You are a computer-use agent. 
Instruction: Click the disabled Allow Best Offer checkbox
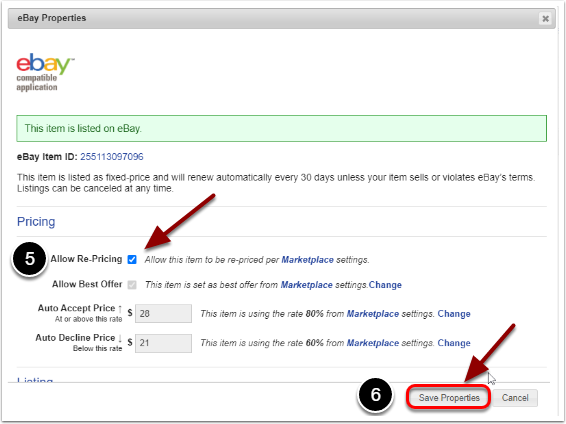[132, 285]
